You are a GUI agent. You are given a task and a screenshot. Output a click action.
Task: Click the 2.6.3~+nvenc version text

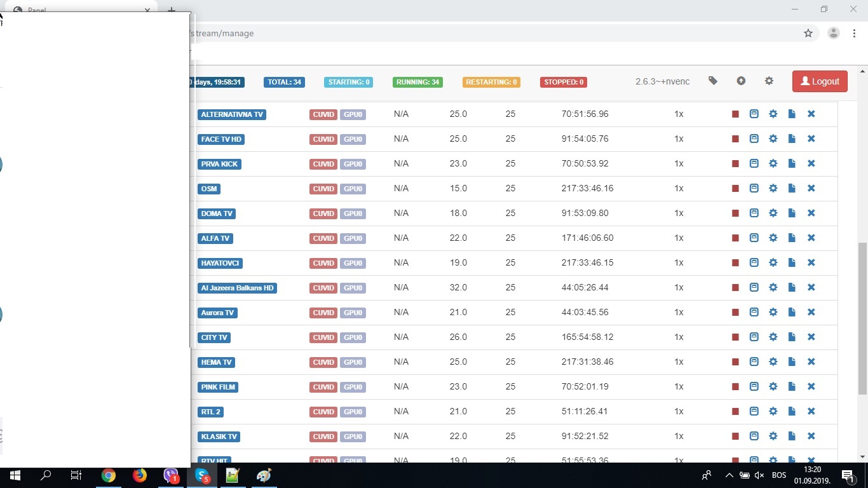(662, 81)
